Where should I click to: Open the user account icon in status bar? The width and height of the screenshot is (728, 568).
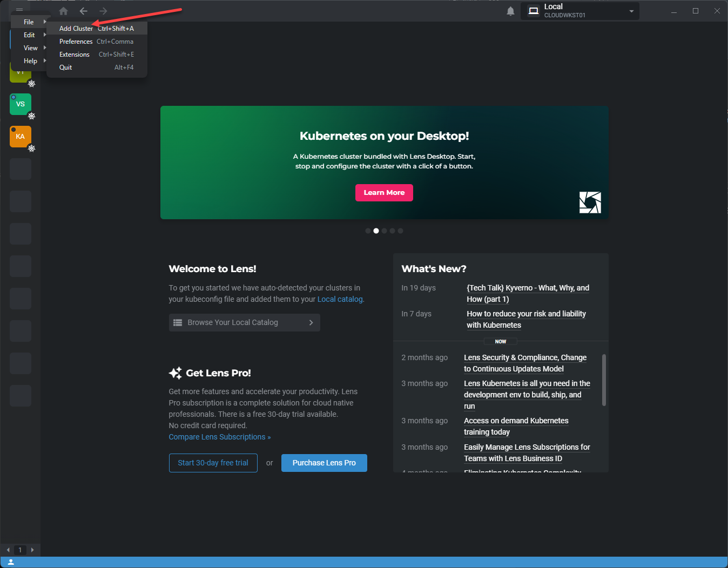click(11, 562)
